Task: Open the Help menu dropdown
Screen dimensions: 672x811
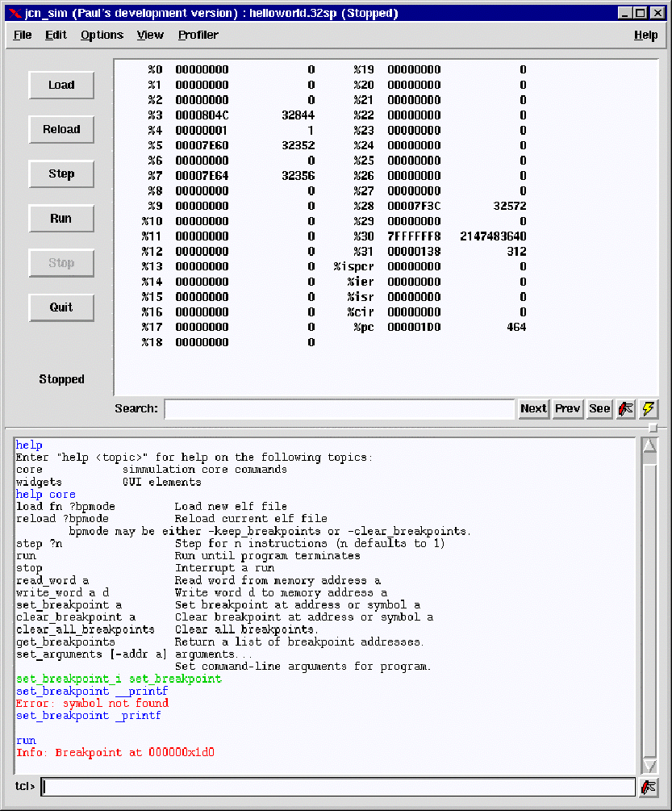Action: pos(645,35)
